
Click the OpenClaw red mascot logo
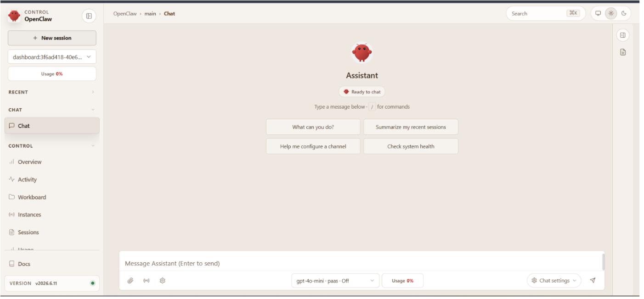click(14, 16)
